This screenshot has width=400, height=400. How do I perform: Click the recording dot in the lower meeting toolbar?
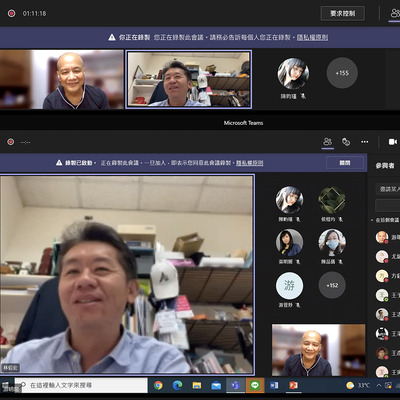11,142
